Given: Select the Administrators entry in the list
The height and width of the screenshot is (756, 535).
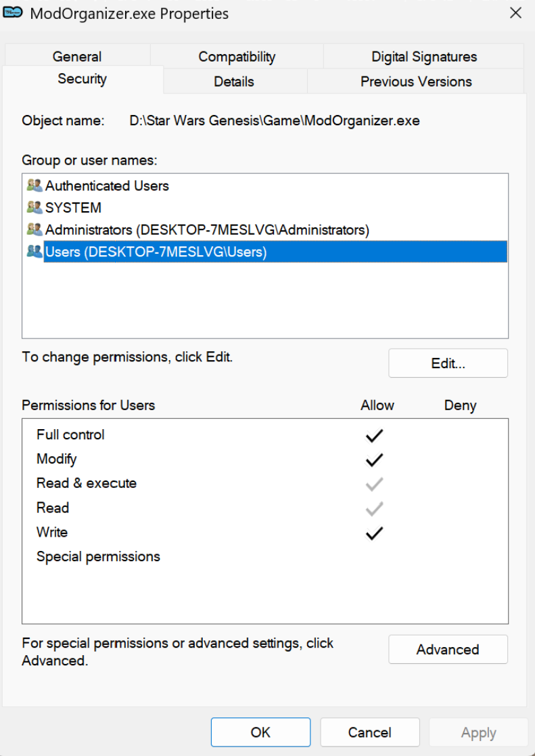Looking at the screenshot, I should [x=207, y=230].
